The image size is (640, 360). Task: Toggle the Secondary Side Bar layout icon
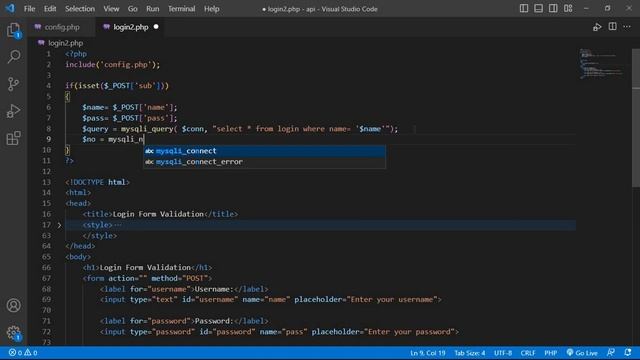553,9
